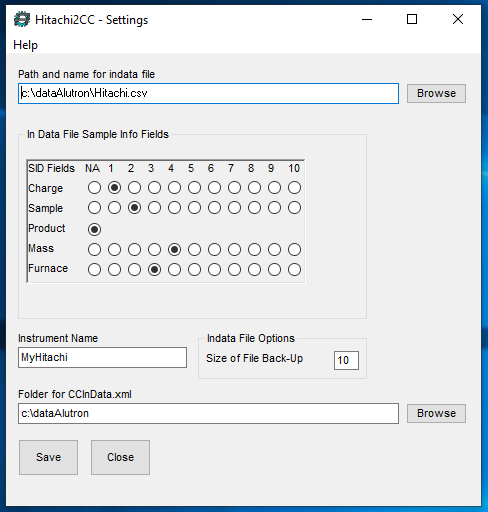Screen dimensions: 488x512
Task: Click the 'Product' row label
Action: pyautogui.click(x=47, y=228)
